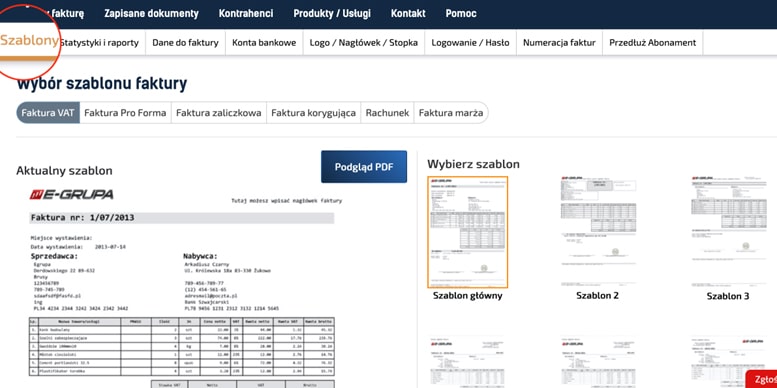Click the Szablon 3 label
The width and height of the screenshot is (777, 388).
[x=728, y=296]
